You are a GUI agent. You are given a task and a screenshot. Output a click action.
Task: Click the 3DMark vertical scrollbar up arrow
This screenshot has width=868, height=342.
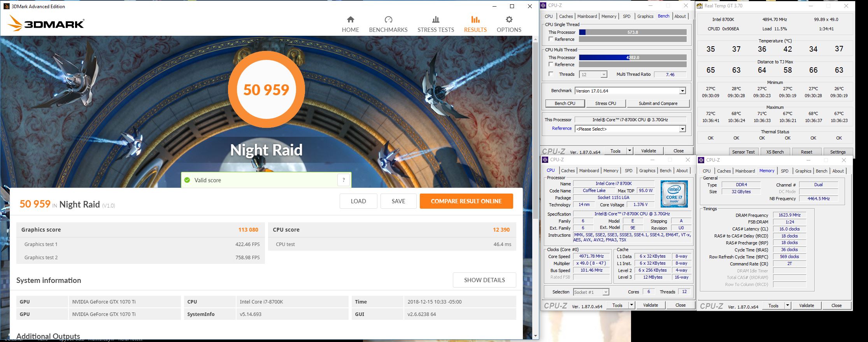(x=535, y=40)
